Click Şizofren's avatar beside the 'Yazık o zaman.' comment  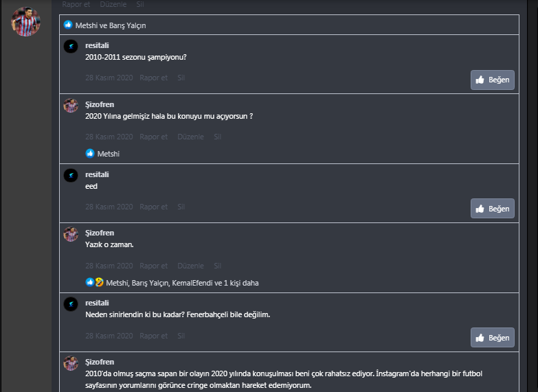pos(70,234)
